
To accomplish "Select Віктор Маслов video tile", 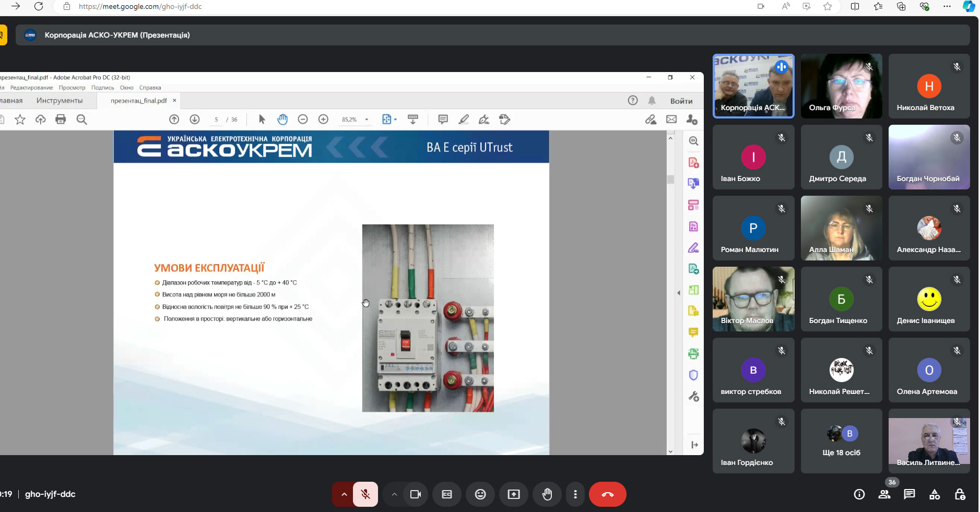I will point(753,299).
